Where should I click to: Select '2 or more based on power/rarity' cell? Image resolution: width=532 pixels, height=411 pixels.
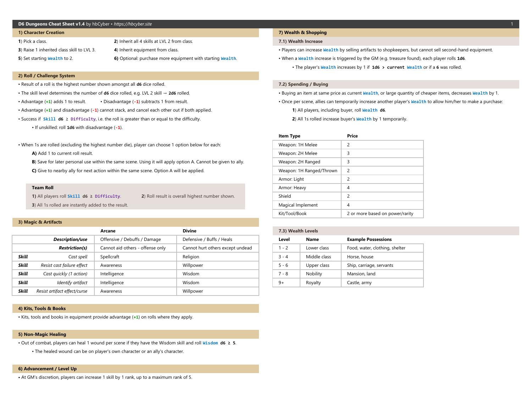(x=382, y=214)
